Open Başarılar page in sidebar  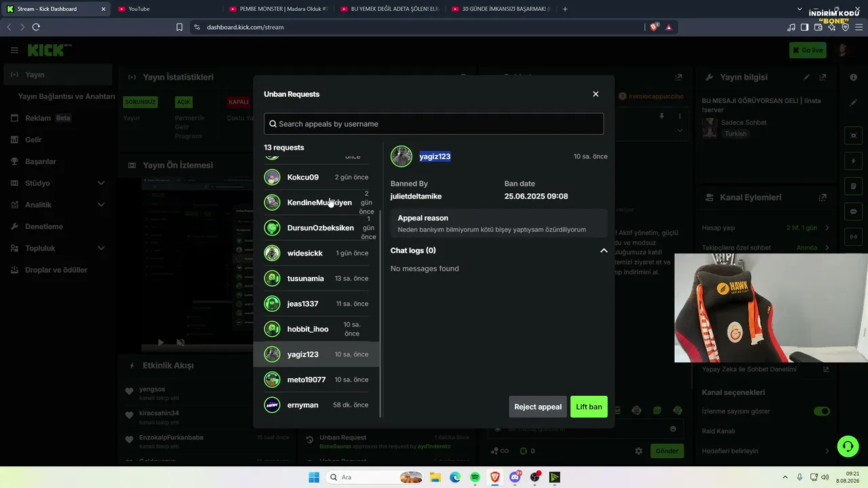click(x=58, y=161)
